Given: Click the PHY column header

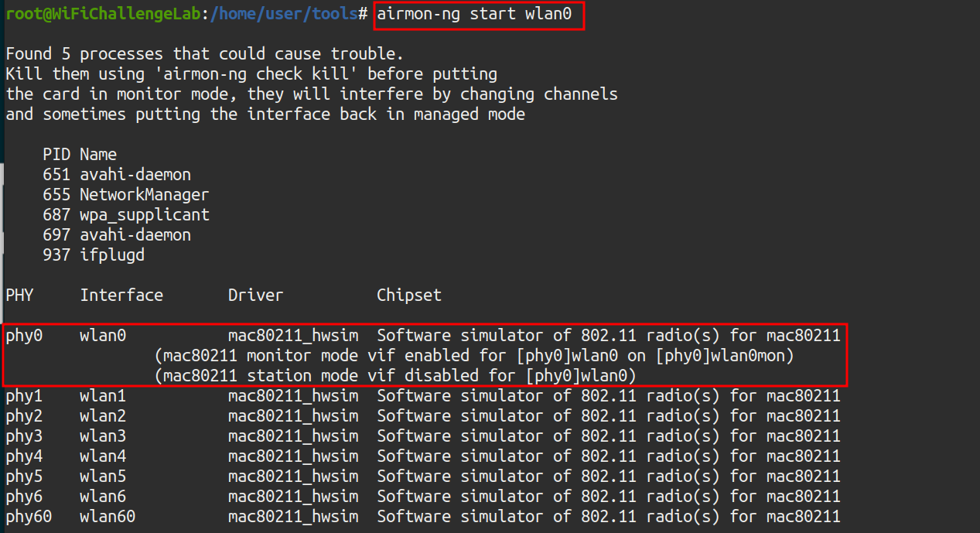Looking at the screenshot, I should (x=19, y=295).
